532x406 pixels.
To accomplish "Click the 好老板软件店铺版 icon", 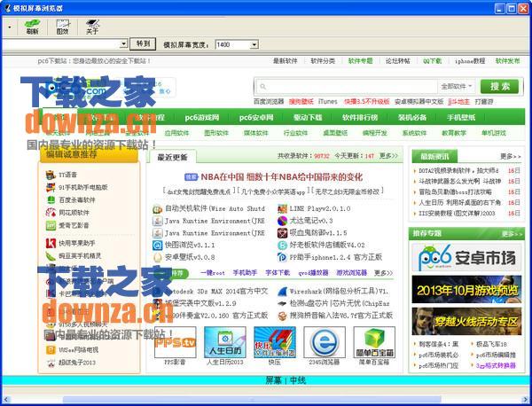I will [x=282, y=246].
